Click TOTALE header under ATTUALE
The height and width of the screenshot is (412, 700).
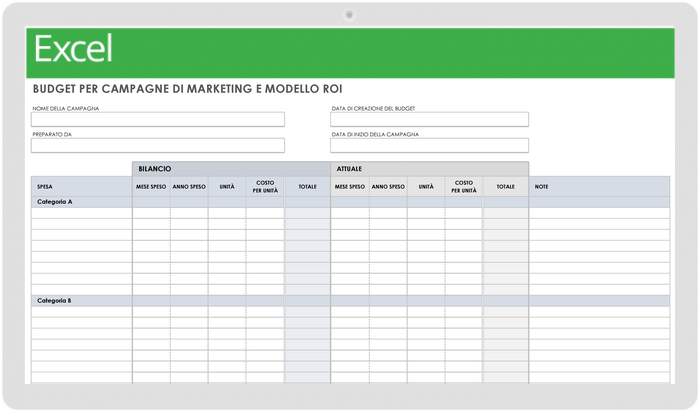pos(506,187)
